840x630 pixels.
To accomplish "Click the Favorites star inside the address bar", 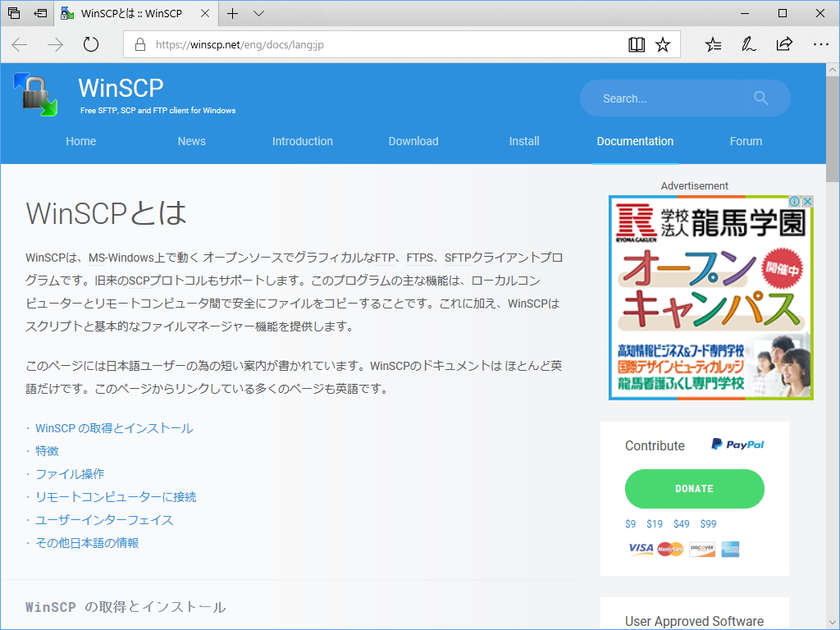I will [664, 44].
